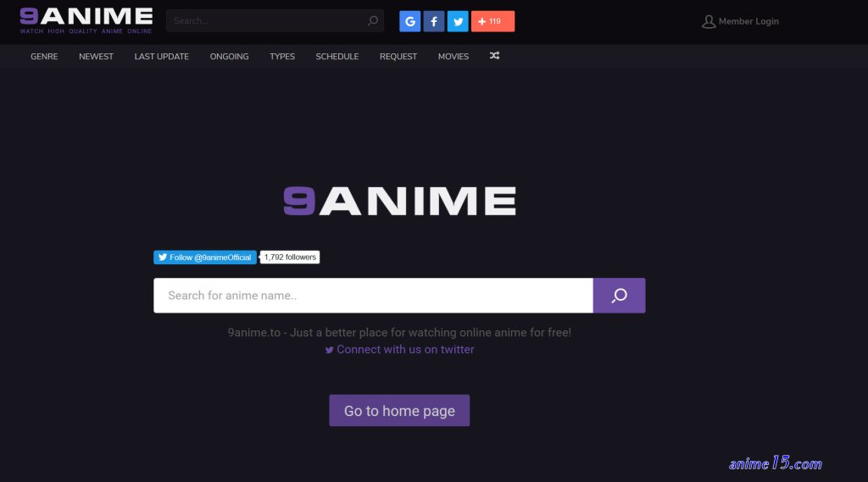Viewport: 868px width, 482px height.
Task: Click the Go to home page button
Action: tap(399, 411)
